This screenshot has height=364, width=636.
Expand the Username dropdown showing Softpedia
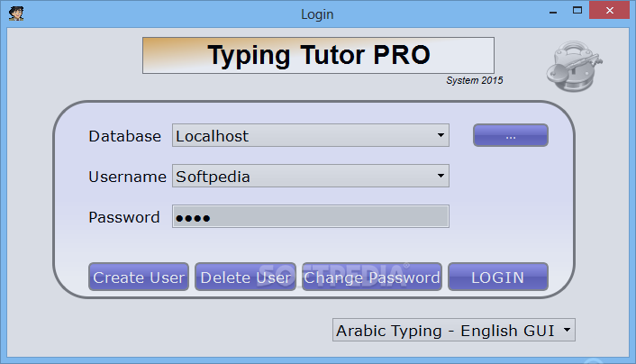pyautogui.click(x=311, y=176)
